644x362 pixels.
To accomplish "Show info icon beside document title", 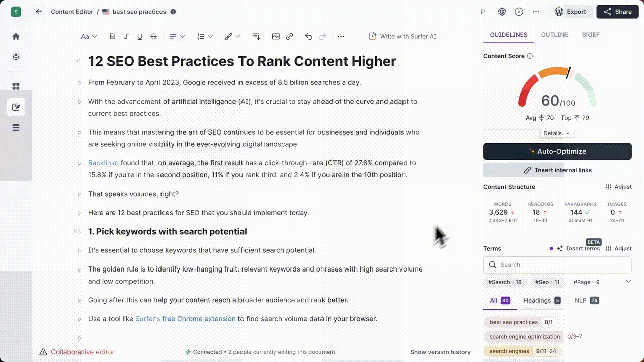I will pos(173,12).
